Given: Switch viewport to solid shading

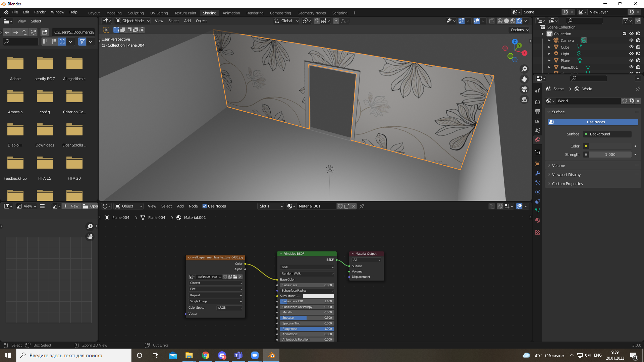Looking at the screenshot, I should (x=506, y=21).
